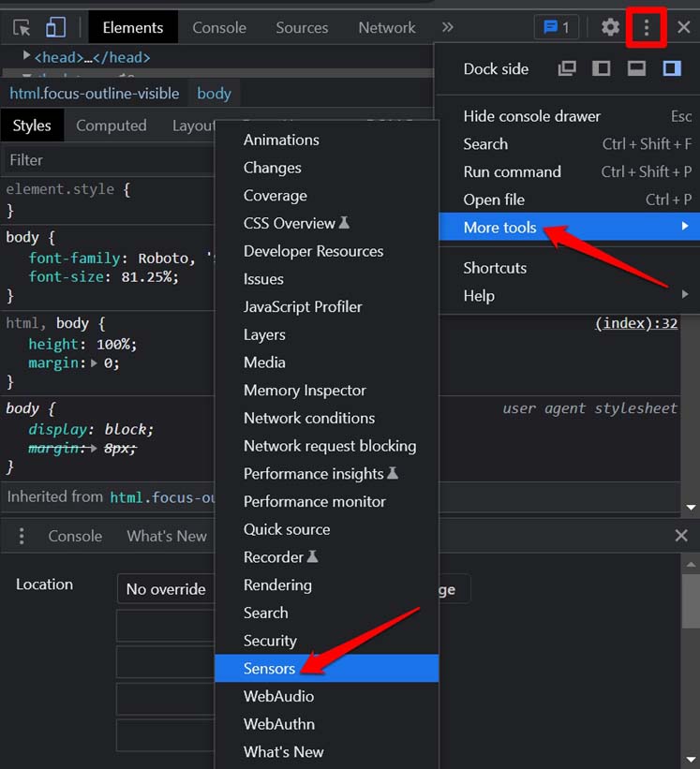Image resolution: width=700 pixels, height=769 pixels.
Task: Open WebAudio tool from submenu
Action: 327,697
